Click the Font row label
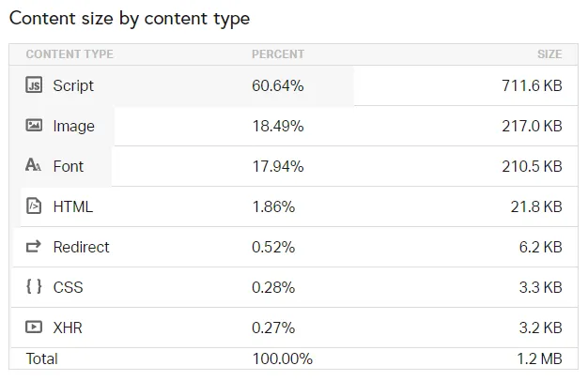 (x=68, y=166)
